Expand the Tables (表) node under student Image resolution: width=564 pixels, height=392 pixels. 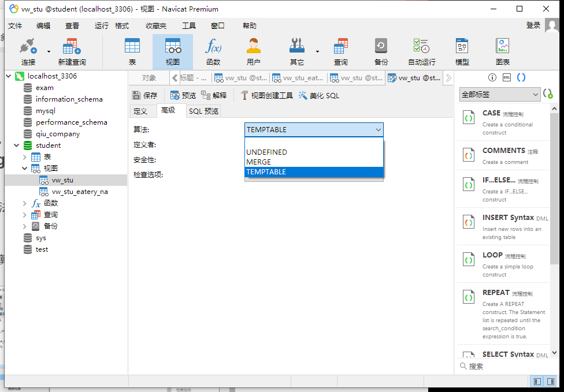[x=24, y=157]
